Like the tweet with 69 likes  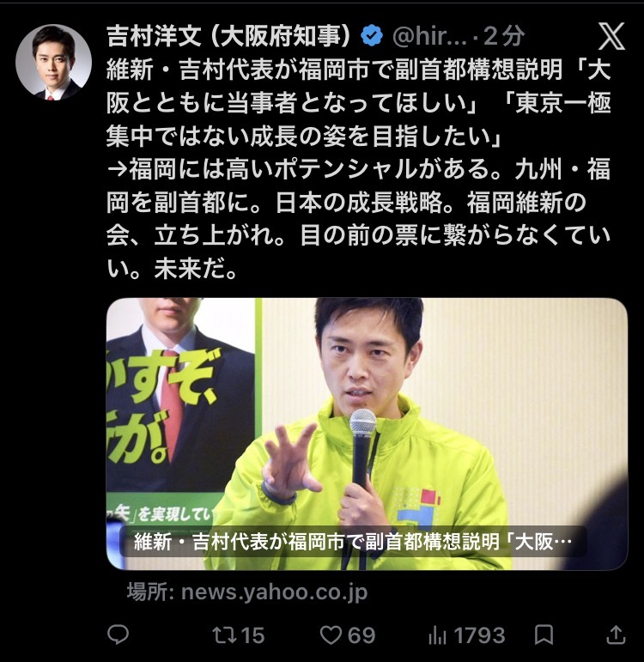tap(331, 635)
